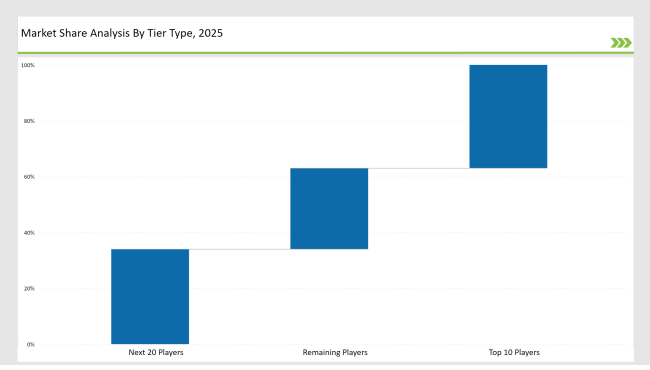Select the Remaining Players bar

329,208
